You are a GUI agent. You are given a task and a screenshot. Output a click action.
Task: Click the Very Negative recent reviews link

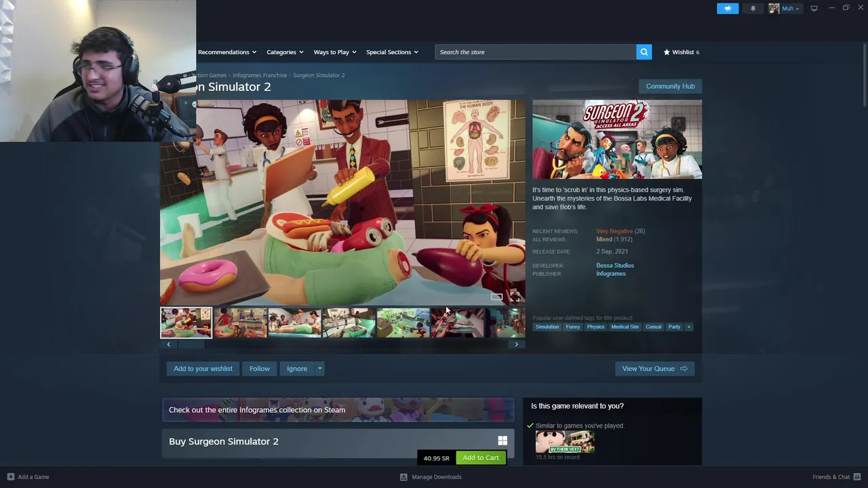tap(614, 231)
